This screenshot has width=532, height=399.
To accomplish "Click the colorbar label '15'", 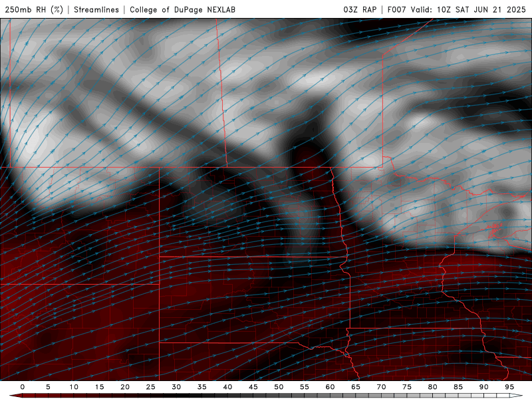I will (99, 387).
